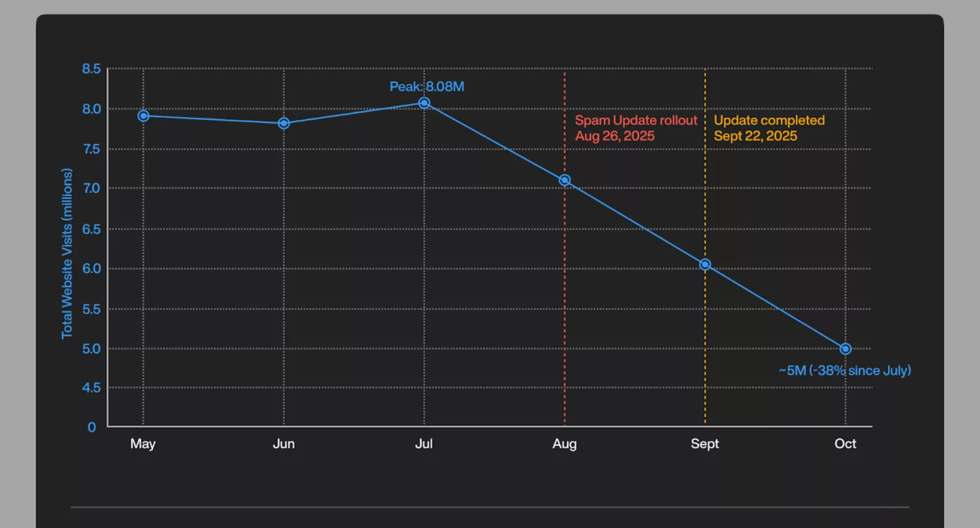Select the 'Jul' x-axis label
This screenshot has width=980, height=528.
(x=424, y=444)
